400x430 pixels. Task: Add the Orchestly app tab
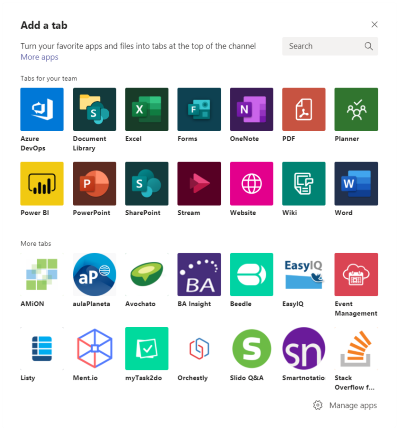point(199,348)
